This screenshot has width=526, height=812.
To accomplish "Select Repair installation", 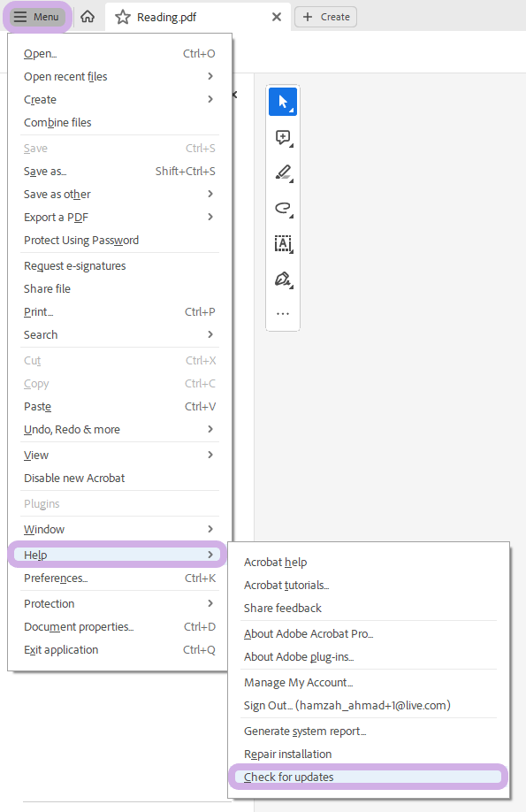I will click(x=369, y=754).
